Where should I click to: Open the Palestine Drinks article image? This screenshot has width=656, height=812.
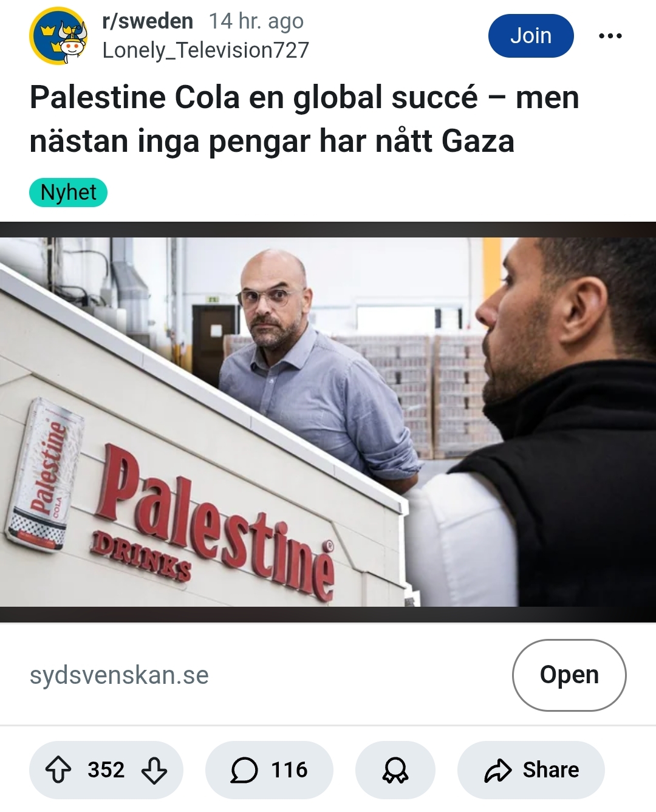pyautogui.click(x=328, y=422)
